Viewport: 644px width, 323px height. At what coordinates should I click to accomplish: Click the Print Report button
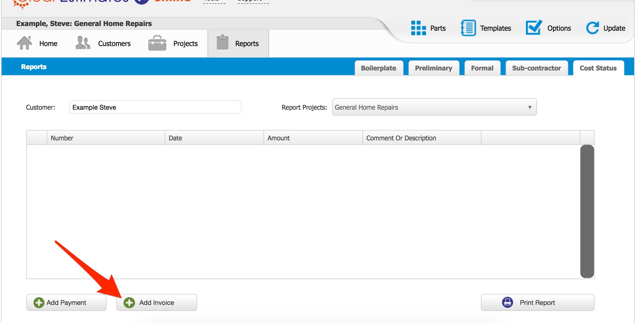[x=537, y=302]
